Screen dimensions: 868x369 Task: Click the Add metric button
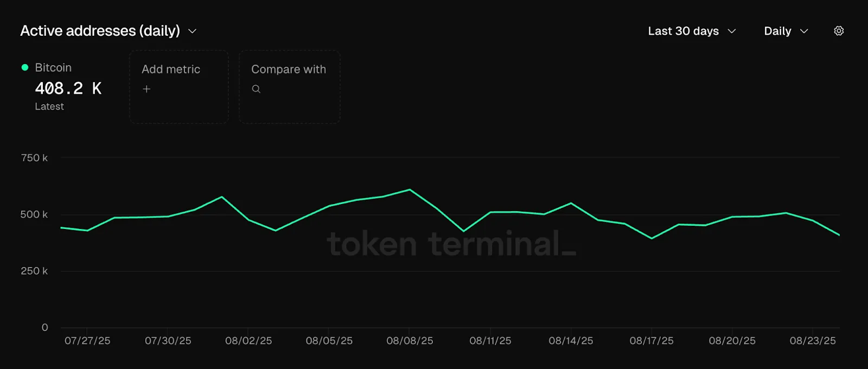pos(178,87)
